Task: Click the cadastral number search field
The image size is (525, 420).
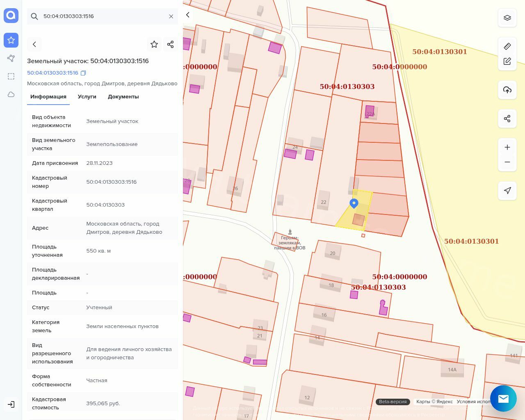Action: coord(103,16)
